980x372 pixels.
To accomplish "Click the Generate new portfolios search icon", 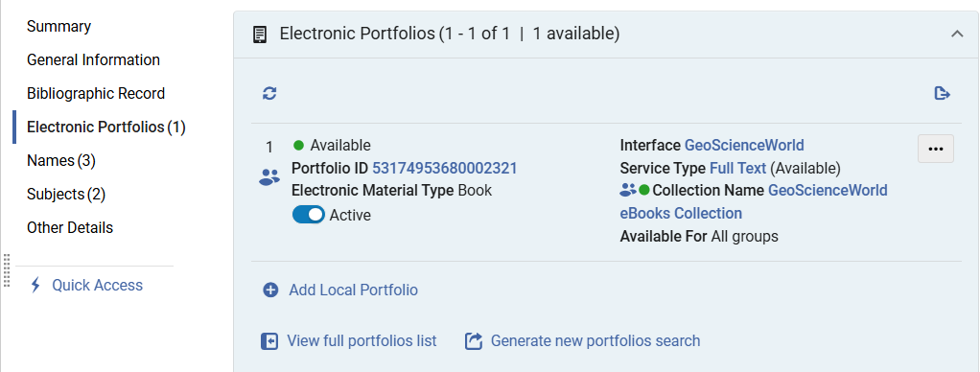I will 474,340.
